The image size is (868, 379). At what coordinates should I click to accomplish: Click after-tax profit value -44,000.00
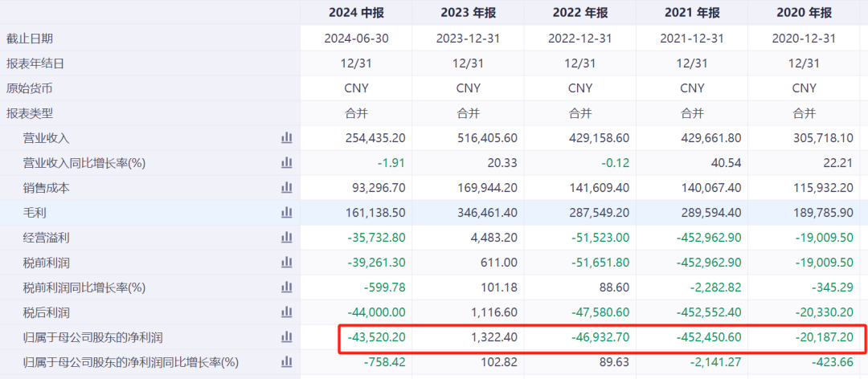[x=376, y=312]
